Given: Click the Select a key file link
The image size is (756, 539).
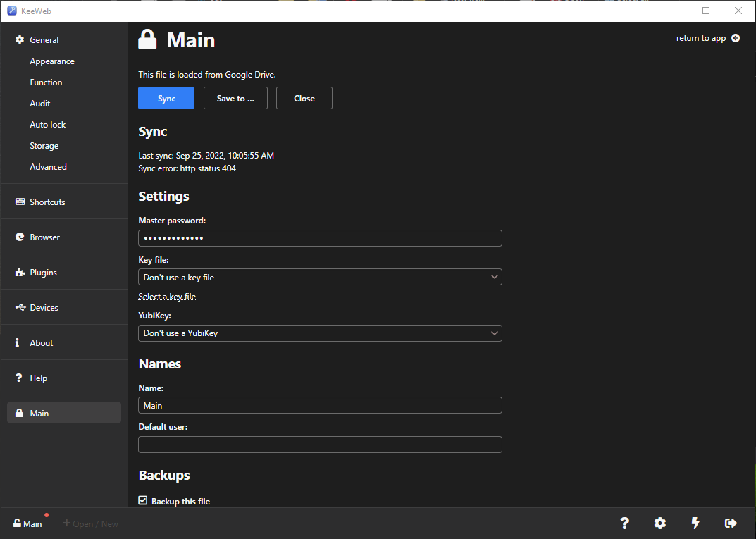Looking at the screenshot, I should coord(167,296).
